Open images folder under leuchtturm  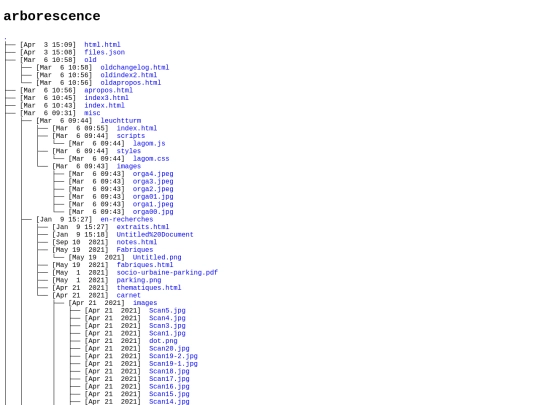pos(128,166)
